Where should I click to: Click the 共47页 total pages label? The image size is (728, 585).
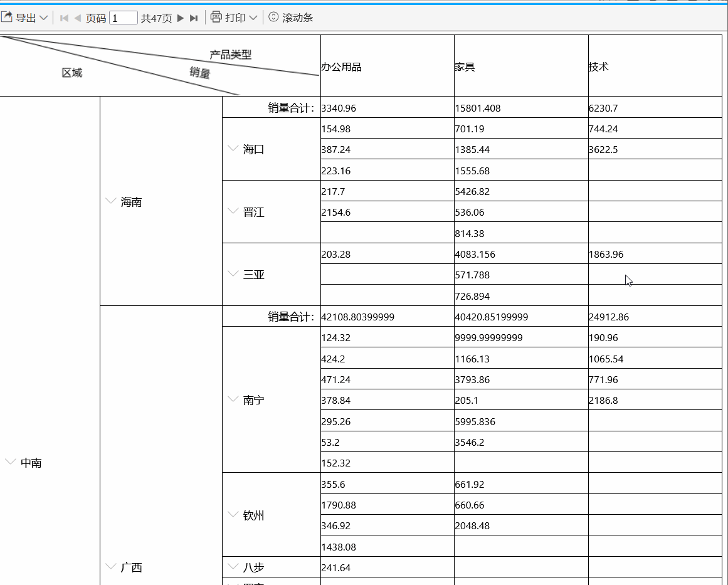click(157, 18)
